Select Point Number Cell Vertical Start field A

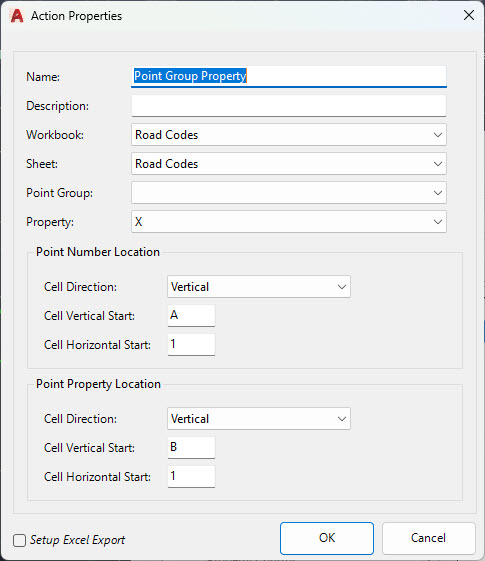(191, 316)
